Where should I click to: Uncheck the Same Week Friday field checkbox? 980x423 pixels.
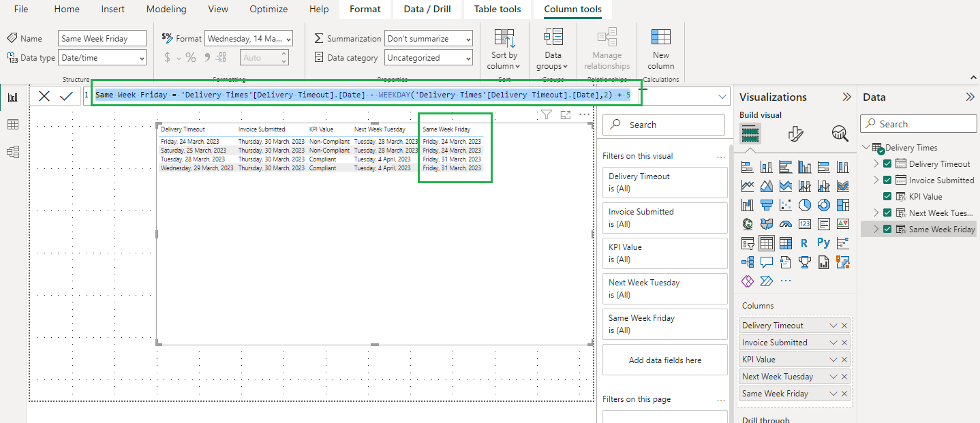click(887, 229)
